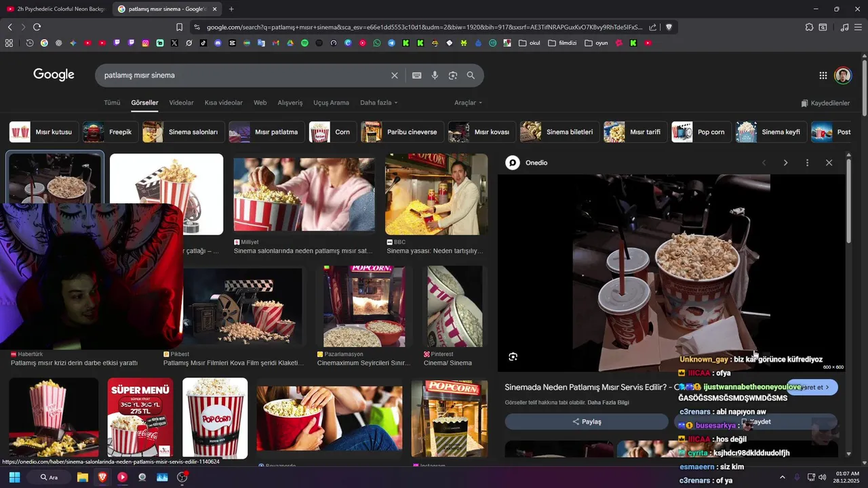868x488 pixels.
Task: Expand the 'Daha fazla' dropdown
Action: (378, 103)
